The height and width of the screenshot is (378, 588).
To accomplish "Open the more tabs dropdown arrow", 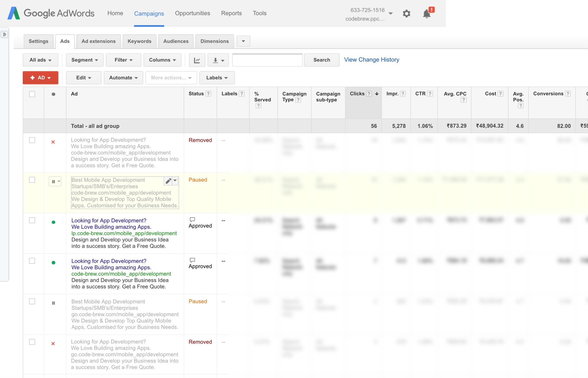I will [244, 41].
